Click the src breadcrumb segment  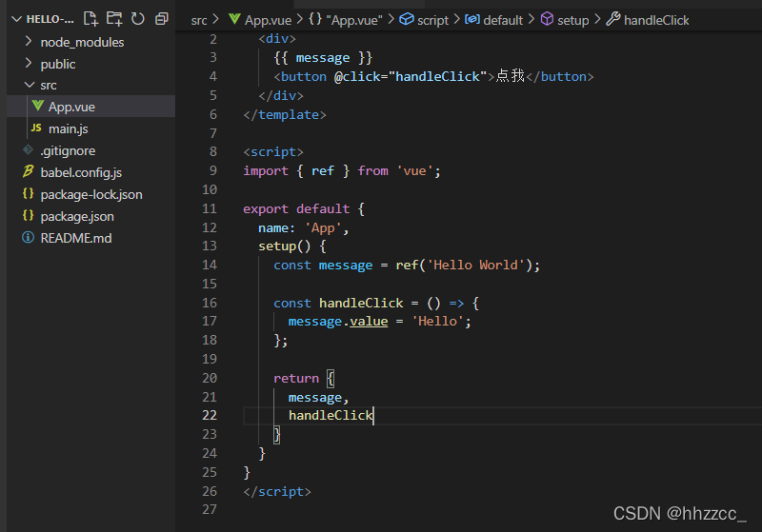199,20
